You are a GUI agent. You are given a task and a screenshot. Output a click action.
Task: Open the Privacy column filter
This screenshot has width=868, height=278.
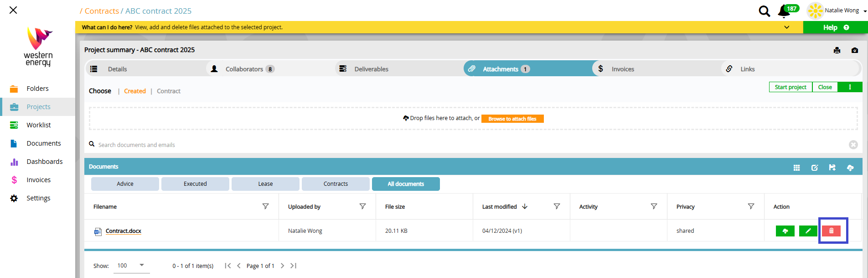click(x=751, y=206)
